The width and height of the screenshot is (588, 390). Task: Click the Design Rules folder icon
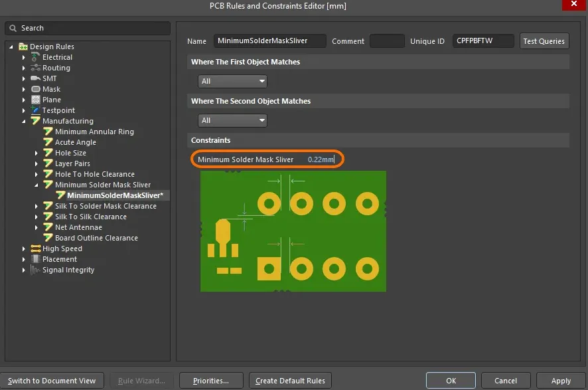coord(23,47)
